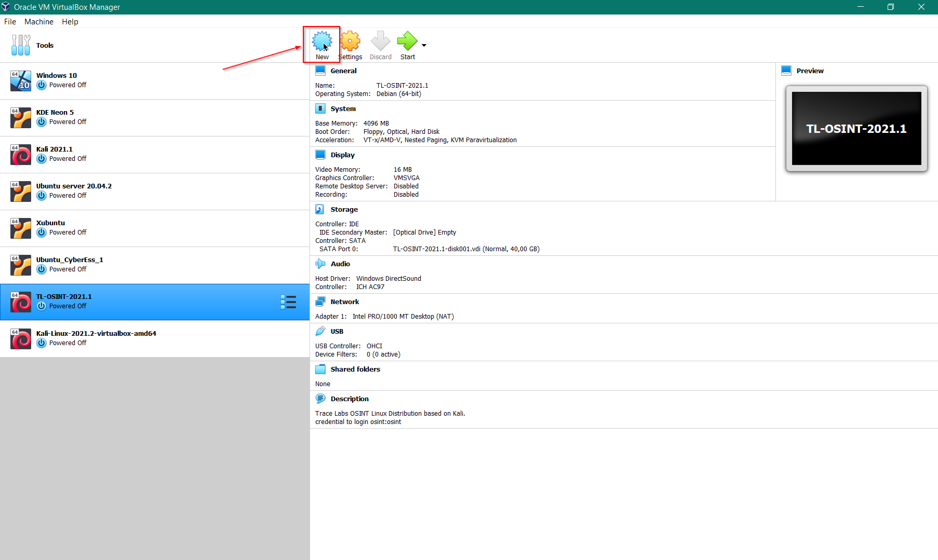Open the Tools icon in sidebar

pos(21,45)
